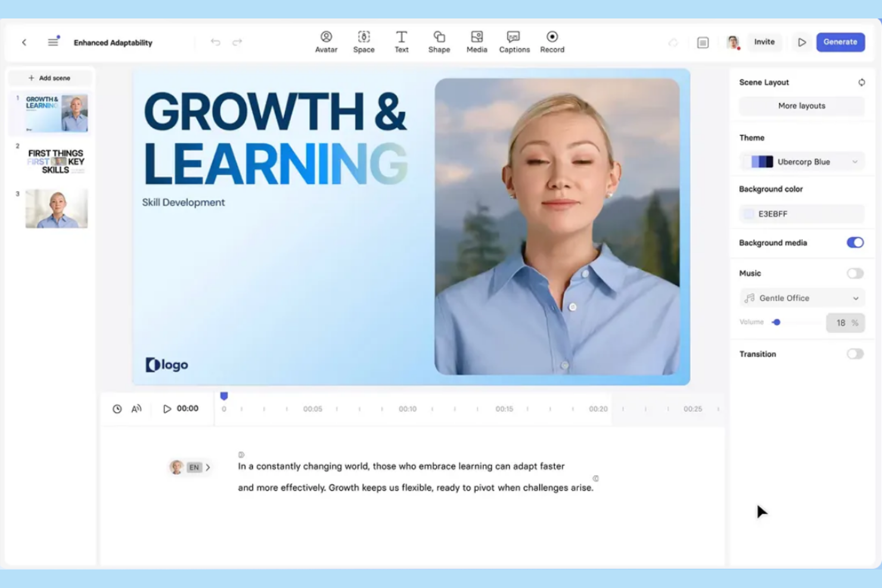Open the Ubercorp Blue theme dropdown
The width and height of the screenshot is (882, 588).
pos(801,161)
